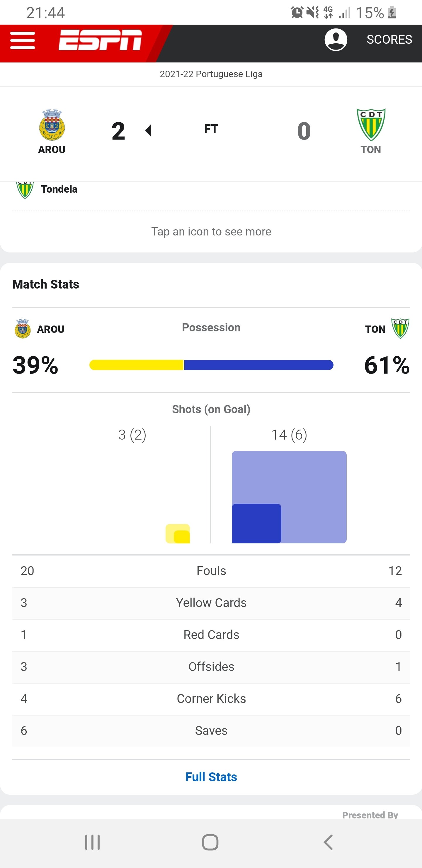Viewport: 422px width, 868px height.
Task: Tap the Arouca yellow shots chart block
Action: 178,533
